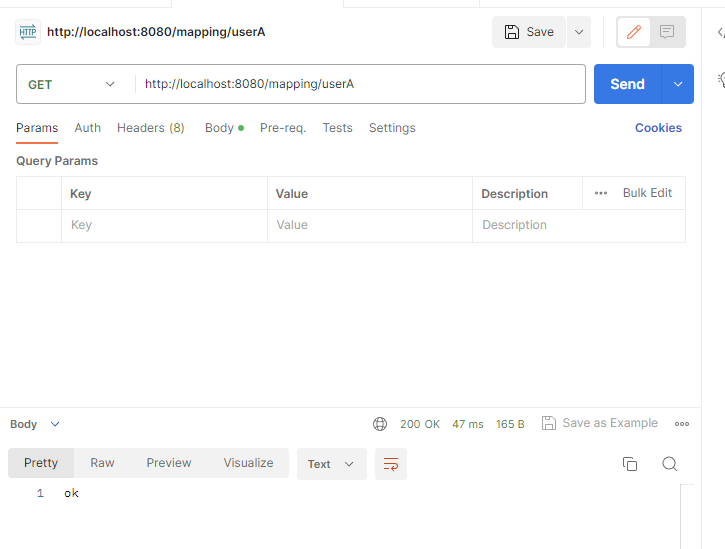Open the comments icon
This screenshot has height=549, width=725.
point(667,32)
